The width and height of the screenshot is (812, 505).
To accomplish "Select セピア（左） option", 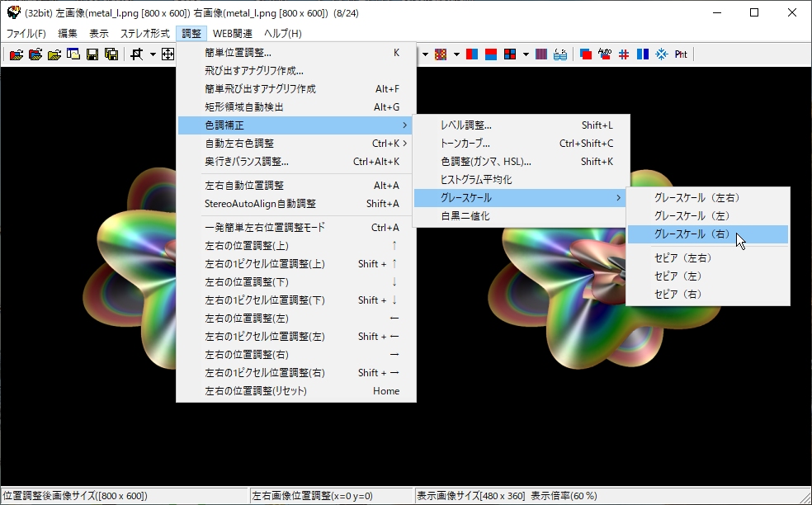I will coord(708,276).
